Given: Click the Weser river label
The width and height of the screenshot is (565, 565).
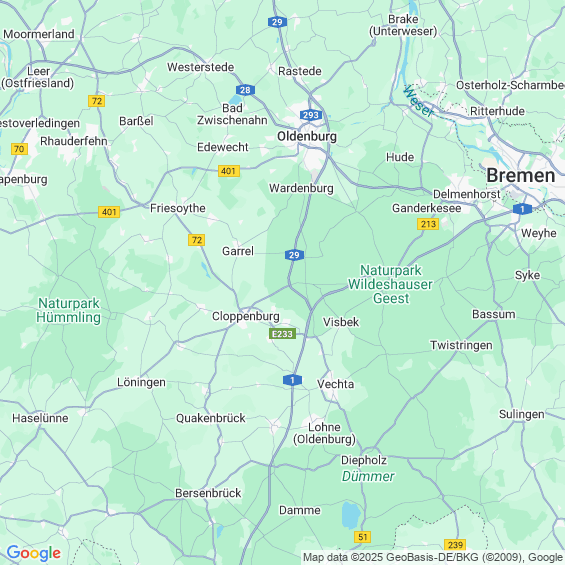Looking at the screenshot, I should pyautogui.click(x=419, y=101).
